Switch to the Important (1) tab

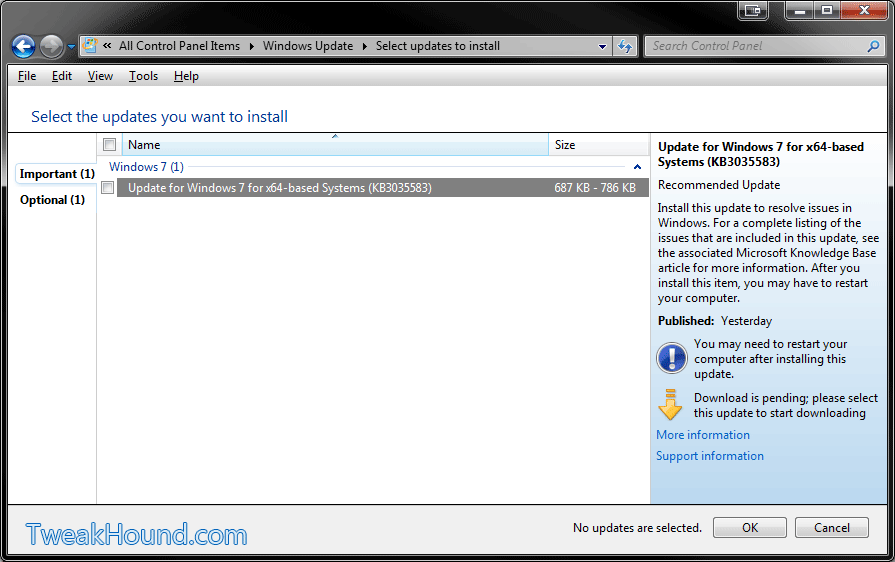click(x=57, y=173)
